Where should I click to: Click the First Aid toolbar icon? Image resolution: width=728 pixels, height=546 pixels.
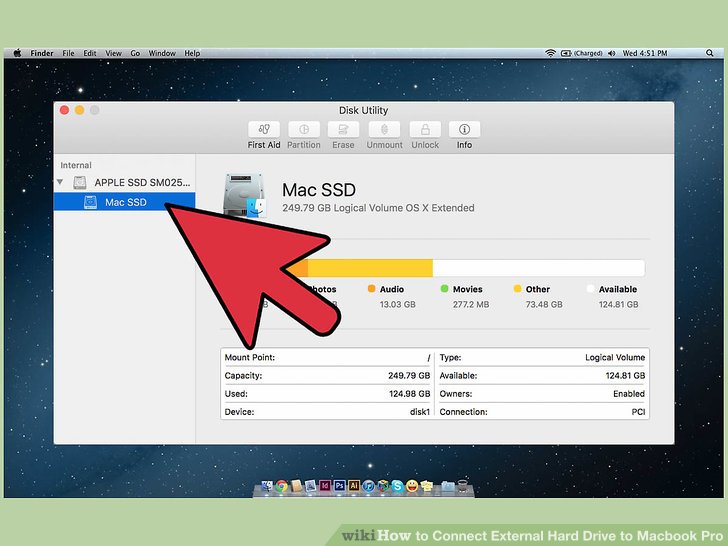264,130
